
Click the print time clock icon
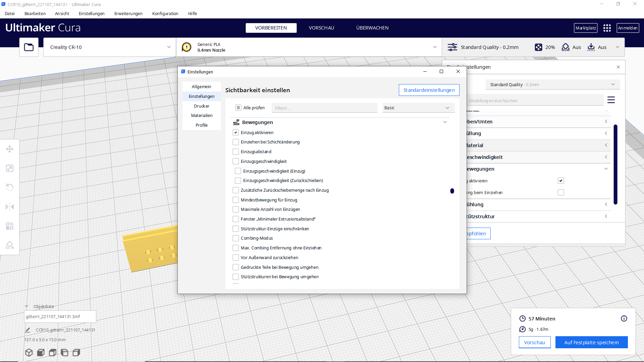click(523, 318)
